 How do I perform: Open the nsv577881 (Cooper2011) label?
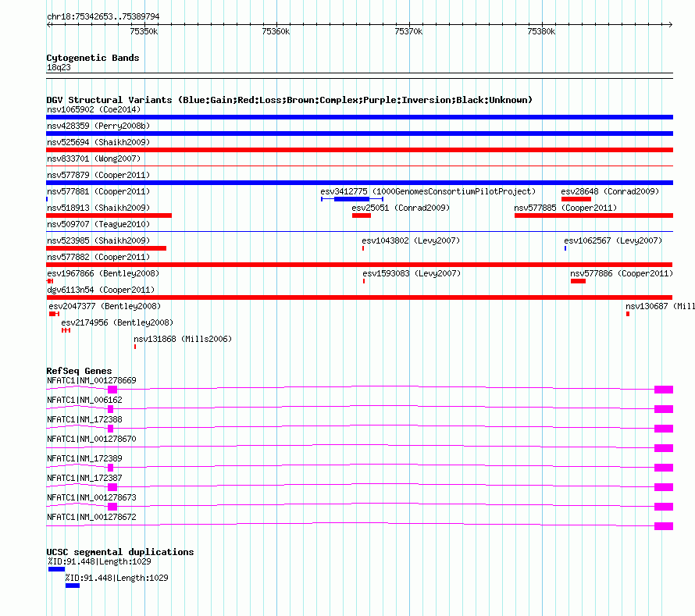[98, 191]
